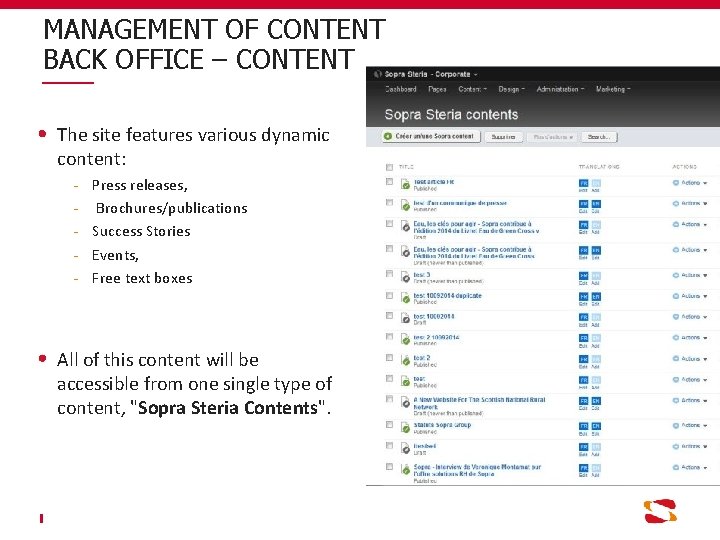Click the site icon left of 'Sopra Steria - Corporate'
720x540 pixels.
pos(378,74)
